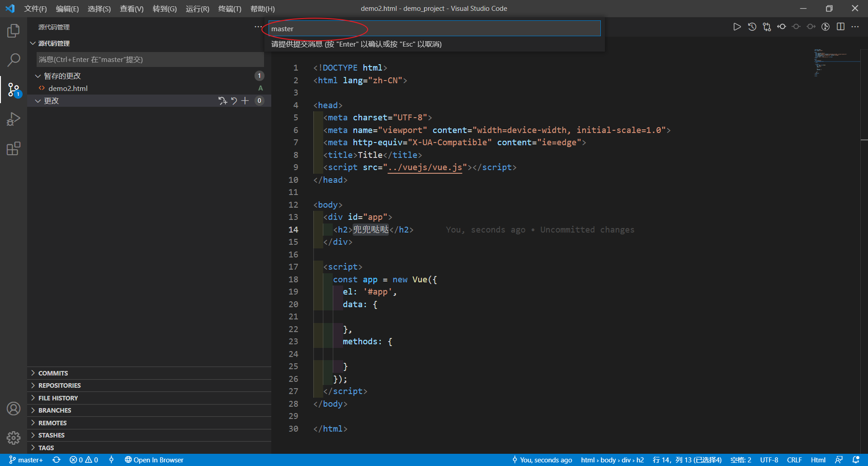
Task: Open the 选择(S) menu
Action: point(99,9)
